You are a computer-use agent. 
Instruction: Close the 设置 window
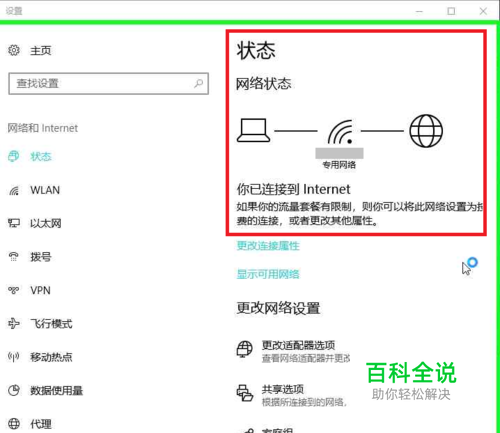click(483, 11)
